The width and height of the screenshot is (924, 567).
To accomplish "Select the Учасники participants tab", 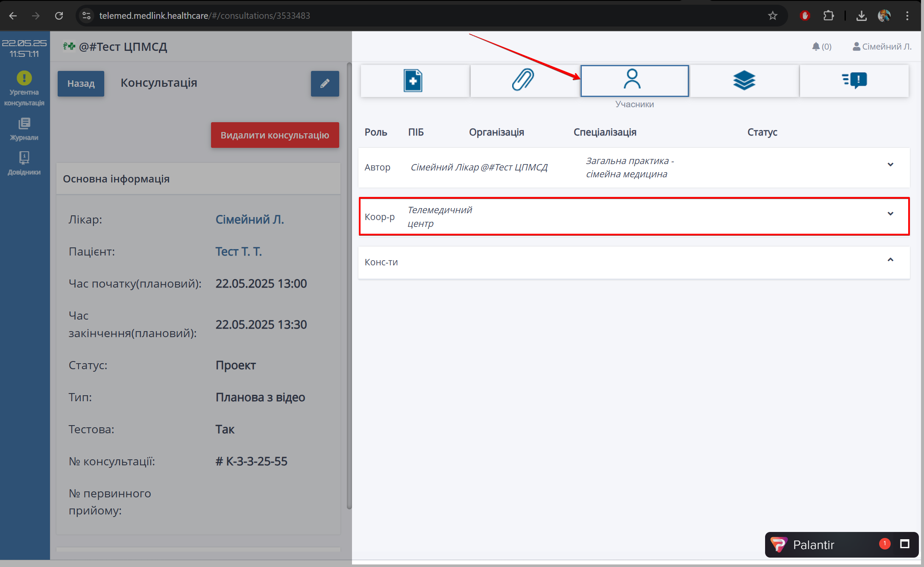I will tap(634, 81).
